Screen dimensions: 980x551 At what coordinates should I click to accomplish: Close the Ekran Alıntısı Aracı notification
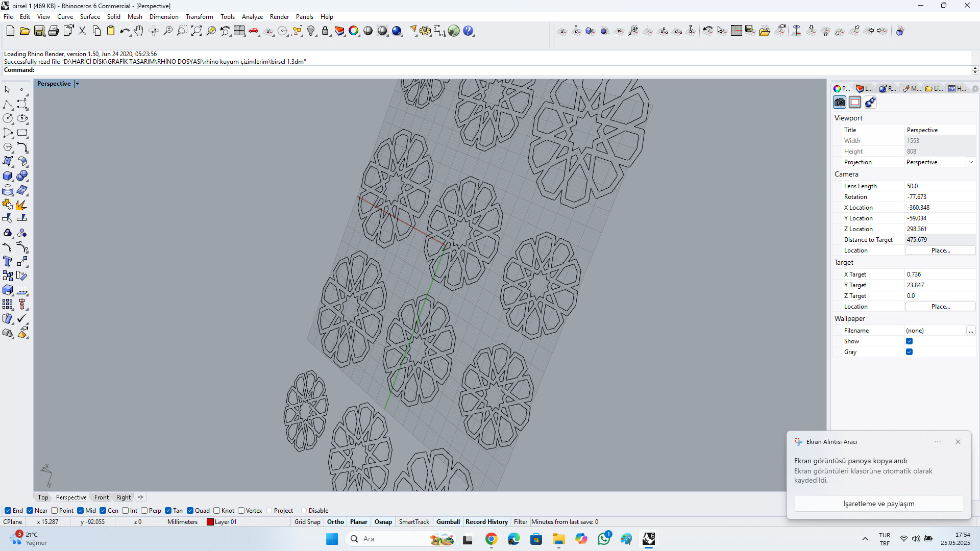(x=958, y=442)
